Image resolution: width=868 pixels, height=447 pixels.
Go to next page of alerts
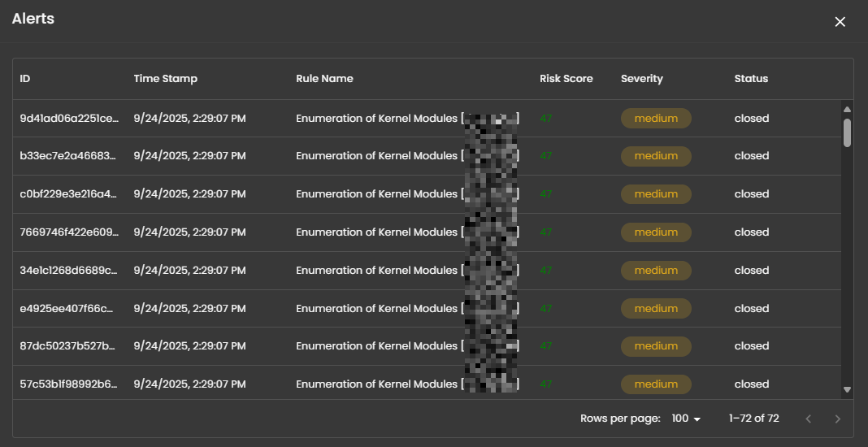click(x=837, y=419)
